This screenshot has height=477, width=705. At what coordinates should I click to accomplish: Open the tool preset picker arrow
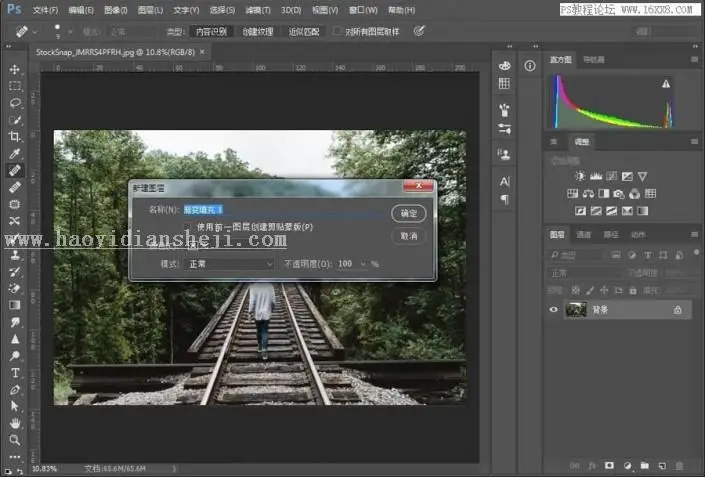click(35, 31)
